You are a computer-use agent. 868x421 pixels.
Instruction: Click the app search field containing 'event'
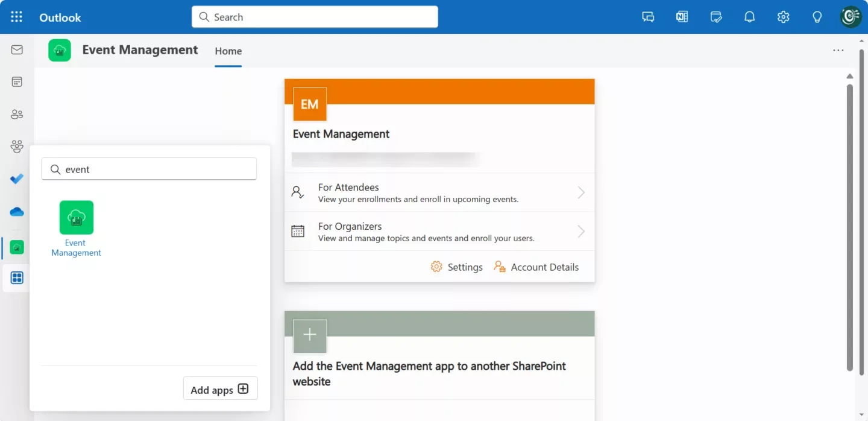click(149, 169)
